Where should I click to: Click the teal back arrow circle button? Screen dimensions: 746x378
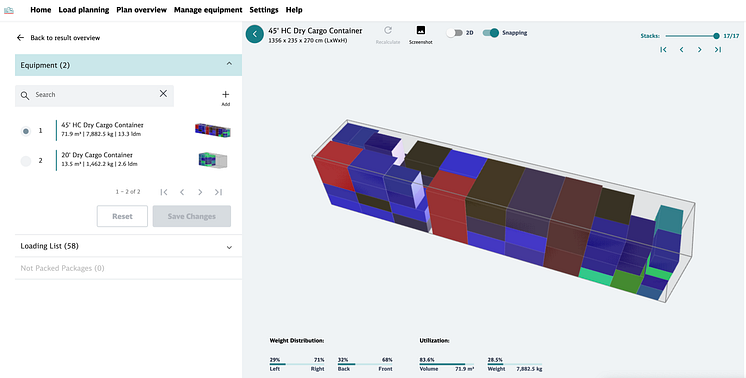click(x=255, y=34)
